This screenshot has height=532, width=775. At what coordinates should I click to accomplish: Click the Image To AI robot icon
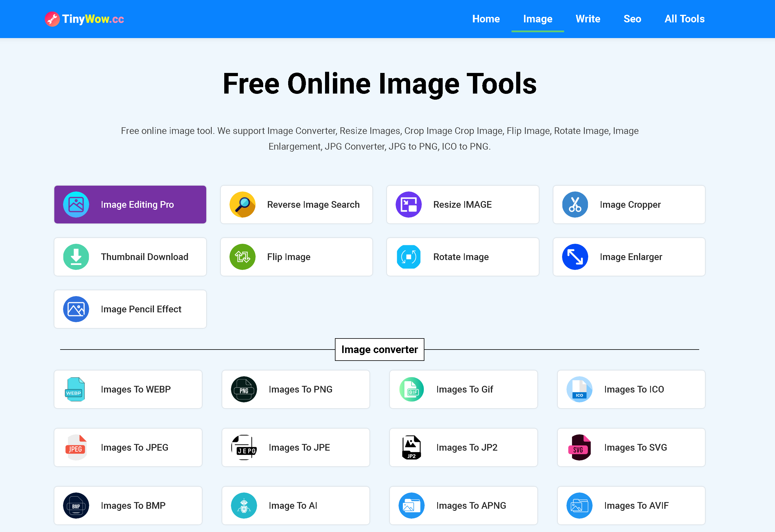tap(244, 505)
